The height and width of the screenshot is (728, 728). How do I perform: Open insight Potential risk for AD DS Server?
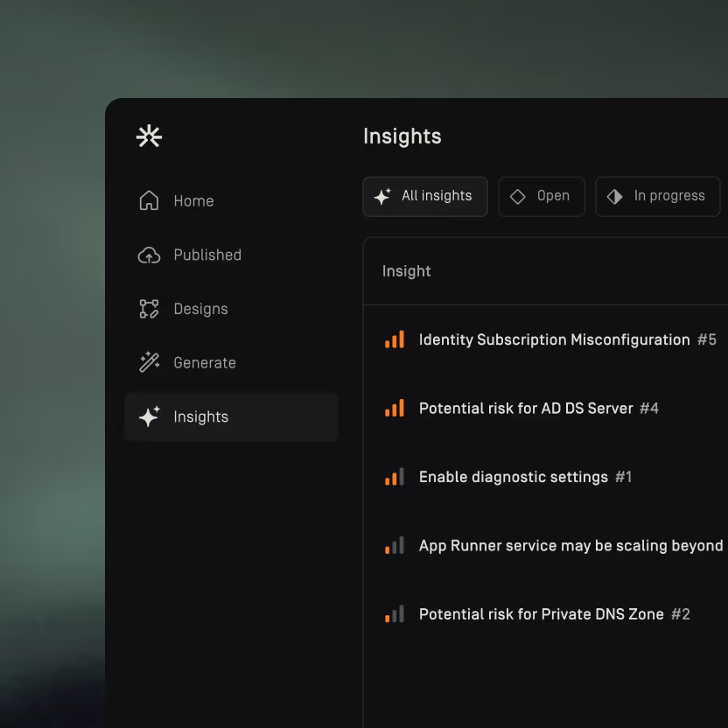[x=527, y=408]
